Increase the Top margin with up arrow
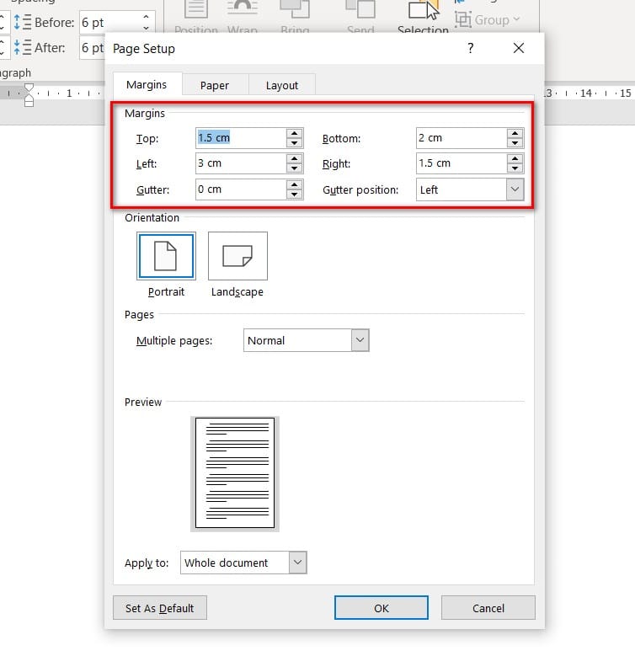The height and width of the screenshot is (672, 635). pyautogui.click(x=295, y=133)
